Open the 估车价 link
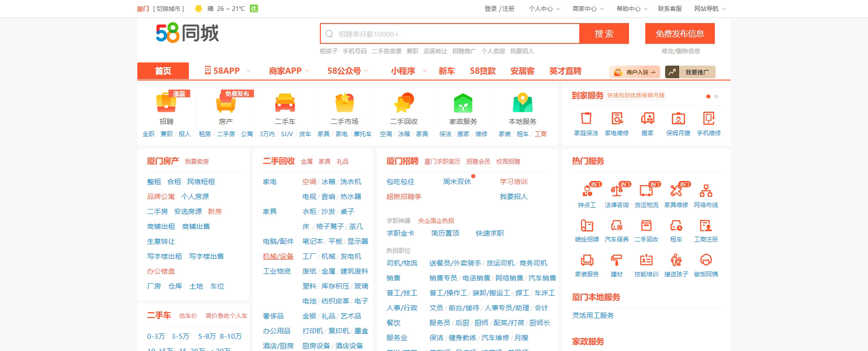 (x=188, y=316)
